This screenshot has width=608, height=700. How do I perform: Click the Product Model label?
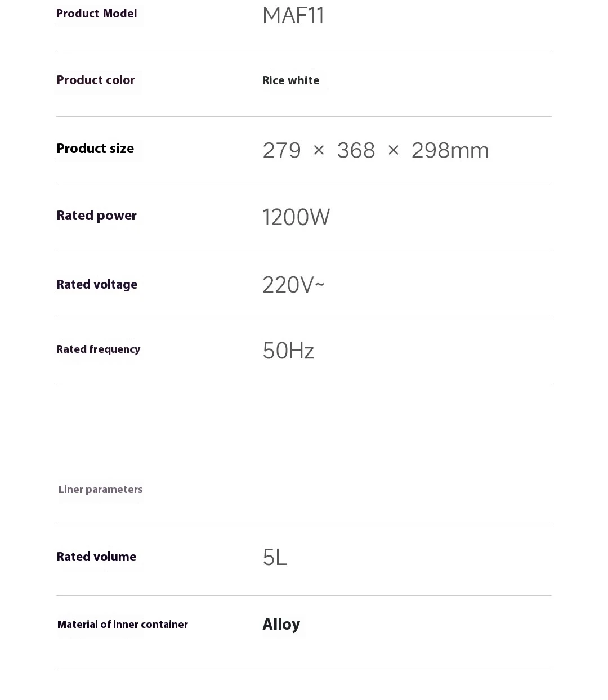coord(96,14)
